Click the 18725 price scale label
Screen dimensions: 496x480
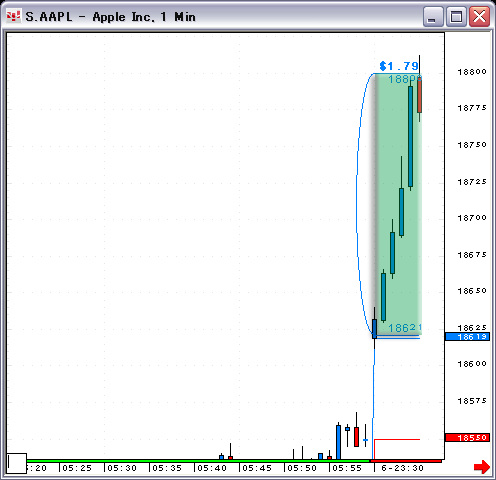coord(472,182)
